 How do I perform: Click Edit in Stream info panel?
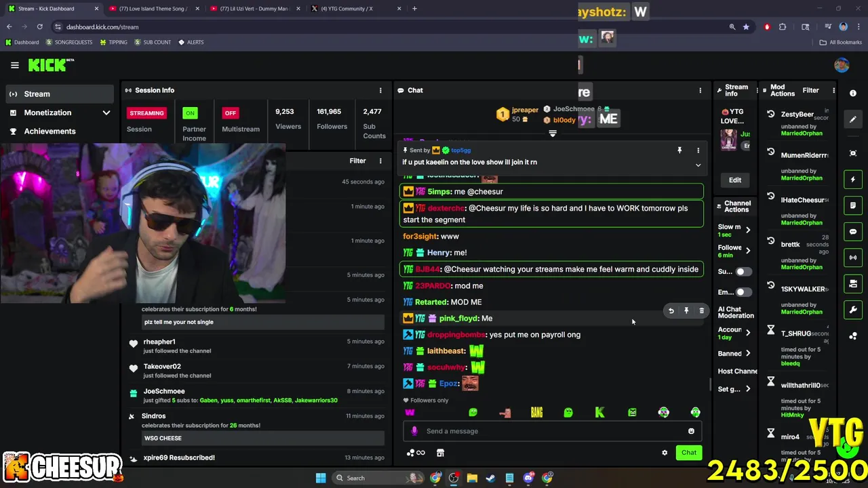click(x=735, y=180)
